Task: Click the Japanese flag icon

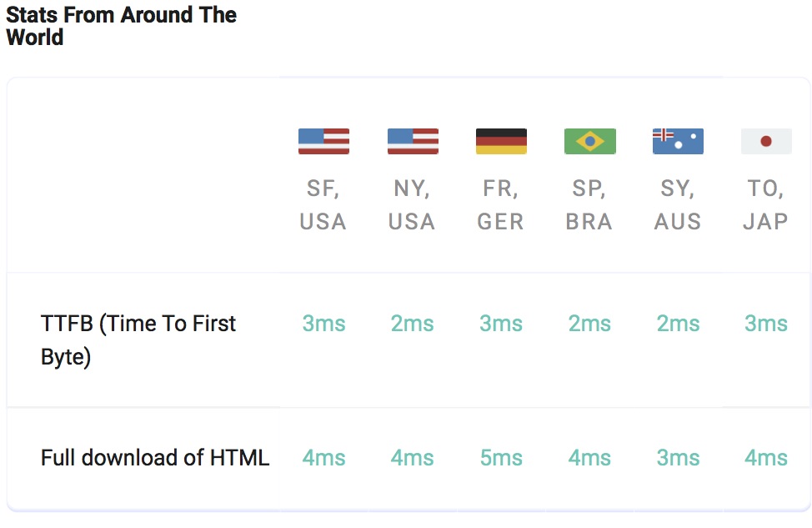Action: (x=766, y=141)
